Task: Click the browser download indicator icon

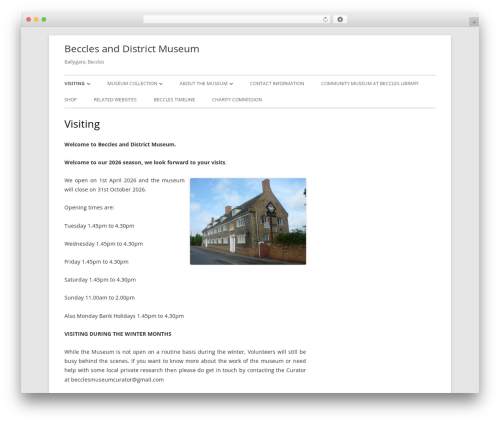Action: 340,20
